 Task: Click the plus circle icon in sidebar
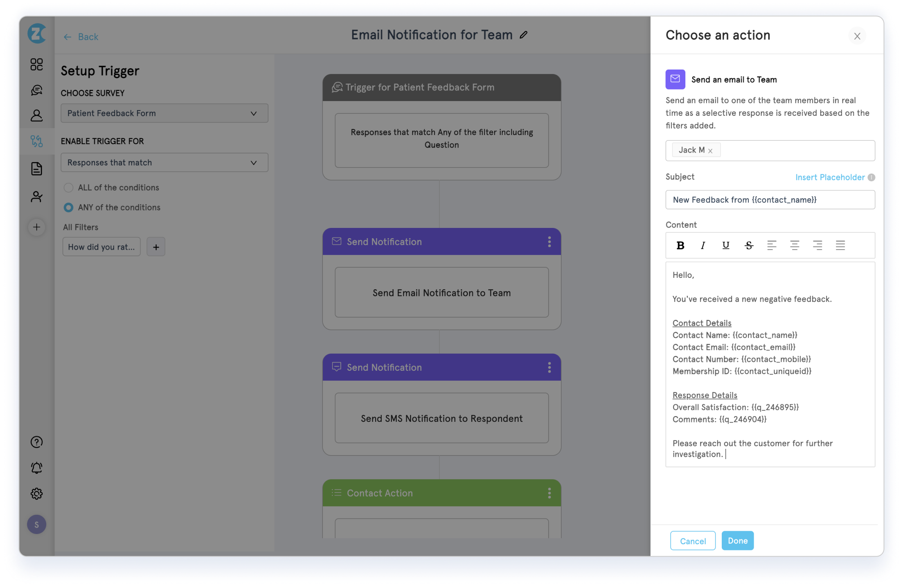point(36,227)
